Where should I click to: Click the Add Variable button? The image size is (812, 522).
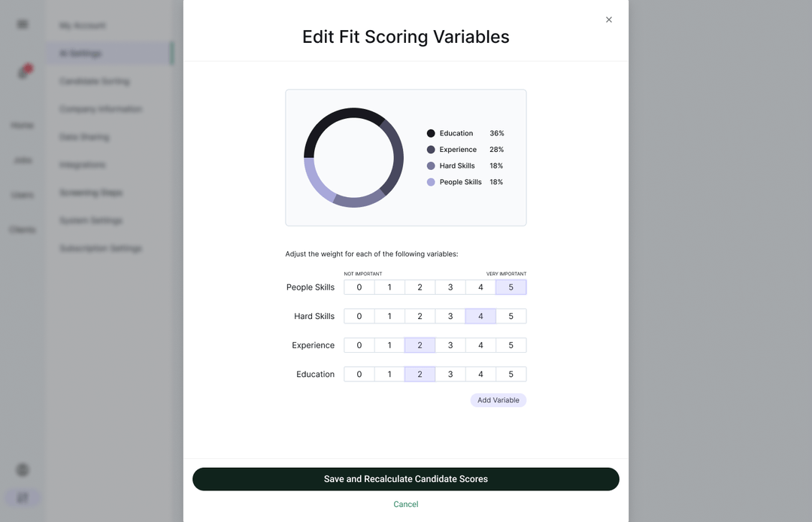[498, 400]
